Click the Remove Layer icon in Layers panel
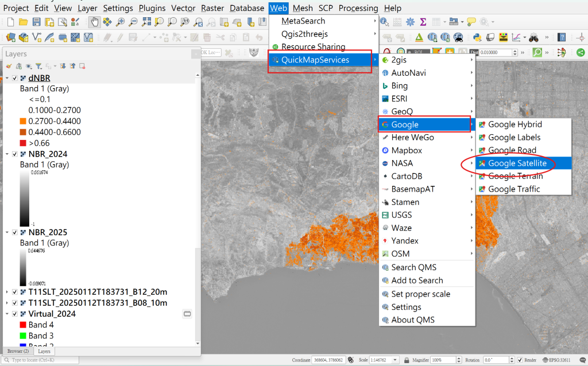The height and width of the screenshot is (366, 588). point(82,67)
